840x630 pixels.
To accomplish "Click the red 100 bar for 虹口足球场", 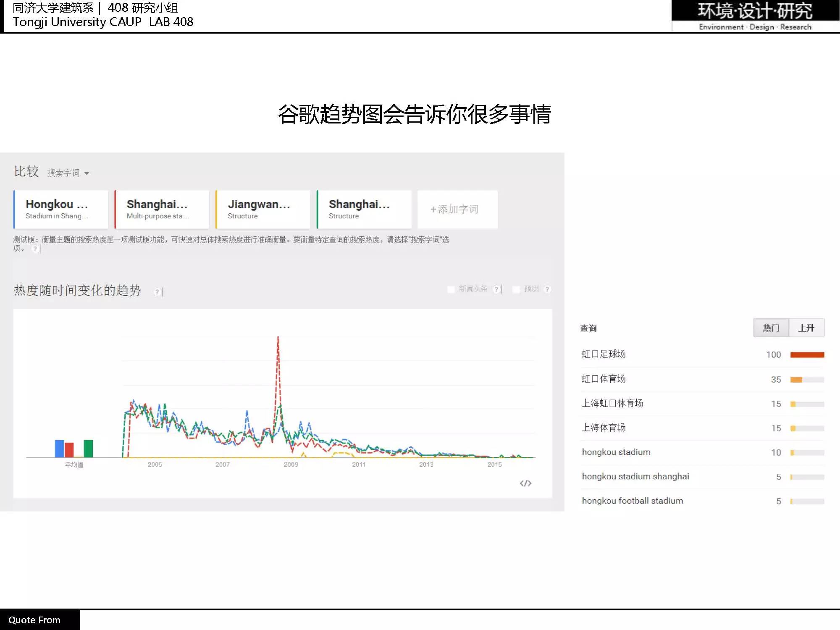I will point(807,355).
